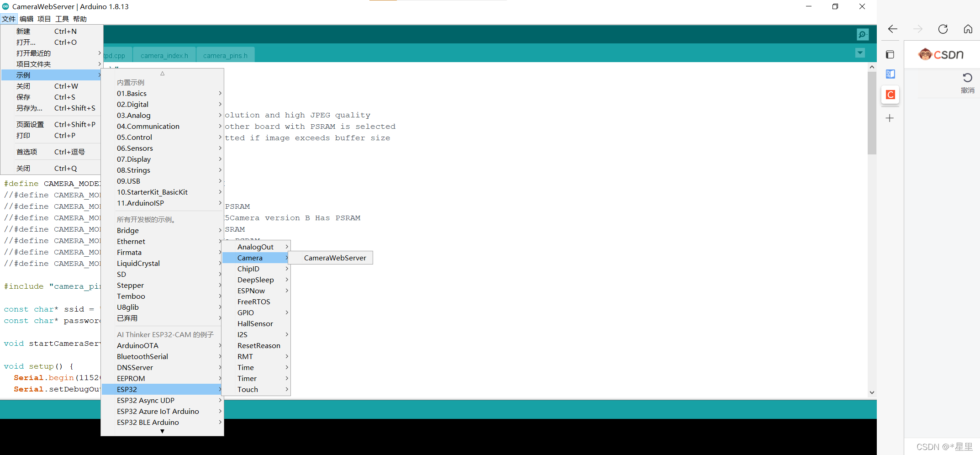Expand 打开最近的 submenu
The image size is (980, 455).
coord(52,53)
